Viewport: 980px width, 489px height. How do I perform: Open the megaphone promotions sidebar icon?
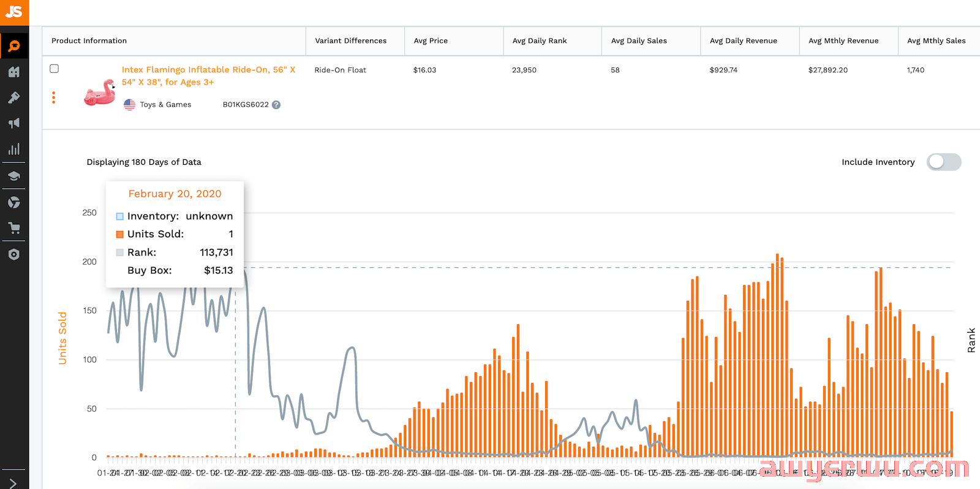tap(14, 123)
